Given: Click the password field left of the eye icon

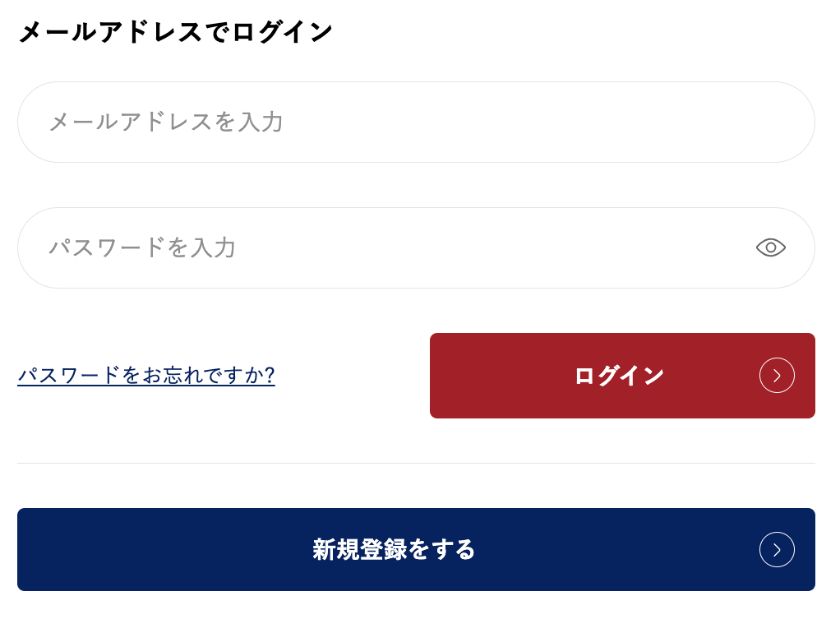Looking at the screenshot, I should [575, 247].
